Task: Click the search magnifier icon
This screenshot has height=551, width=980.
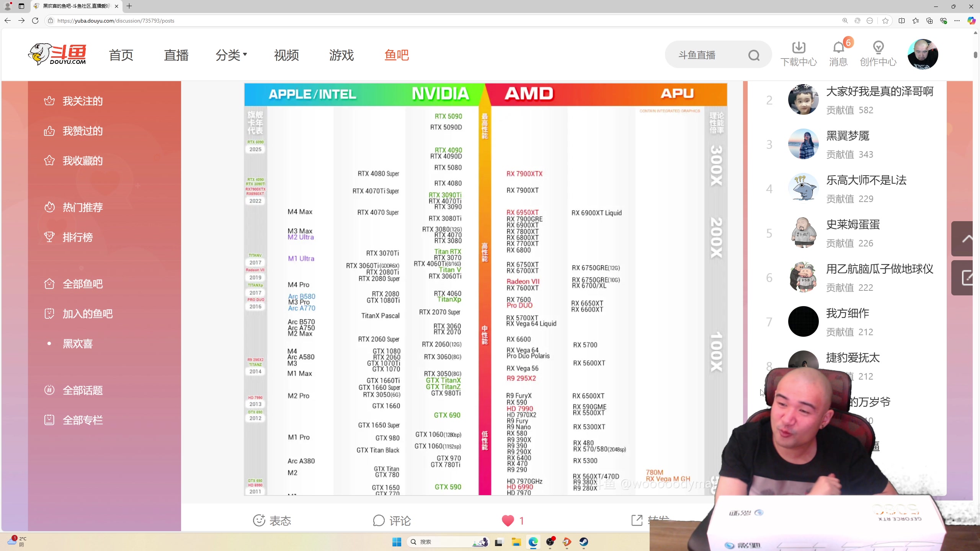Action: point(754,55)
